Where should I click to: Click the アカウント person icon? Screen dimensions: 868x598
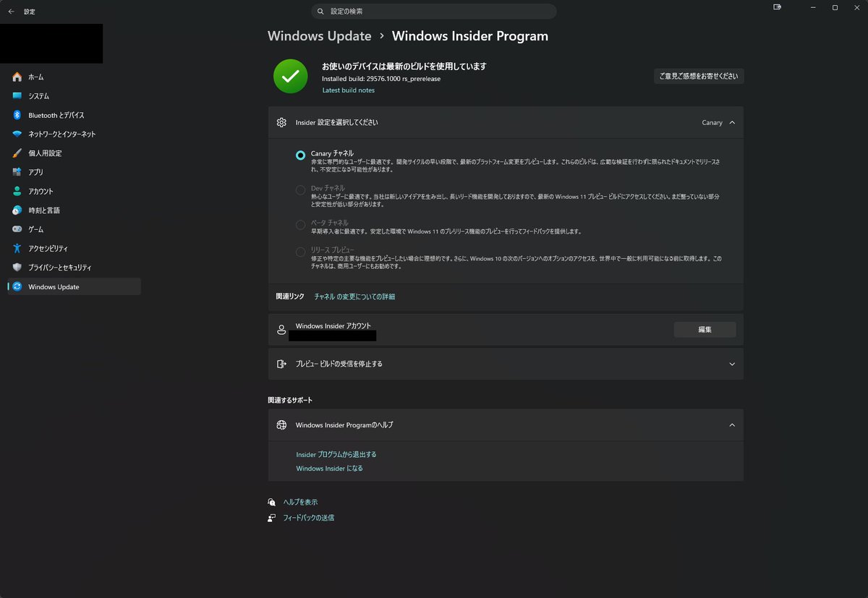point(17,191)
